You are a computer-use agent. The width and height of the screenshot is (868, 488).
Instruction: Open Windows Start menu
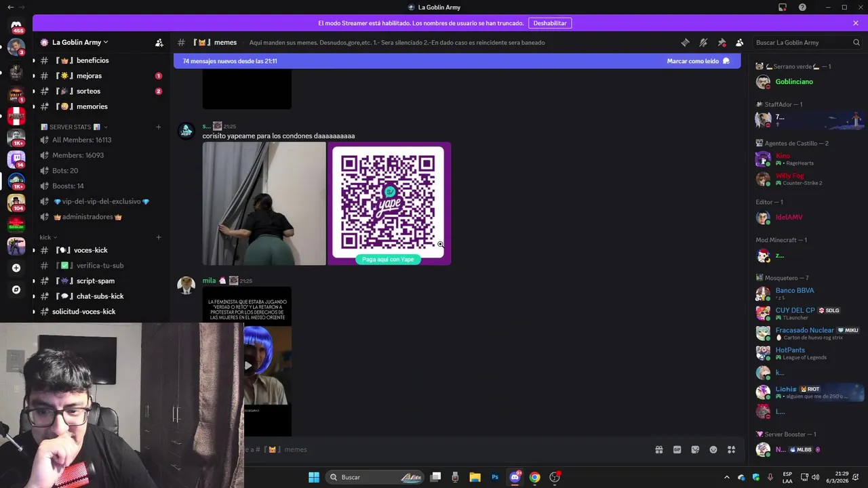pyautogui.click(x=314, y=477)
